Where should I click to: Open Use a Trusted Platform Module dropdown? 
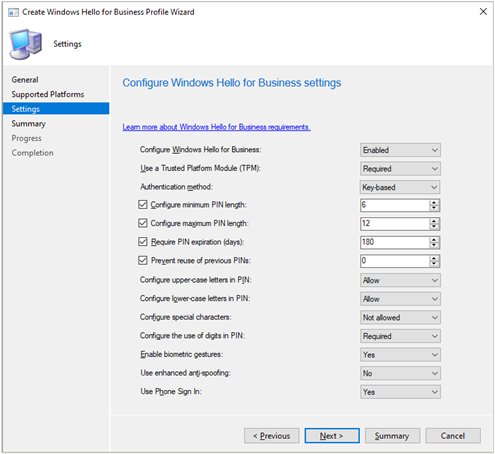click(x=400, y=169)
